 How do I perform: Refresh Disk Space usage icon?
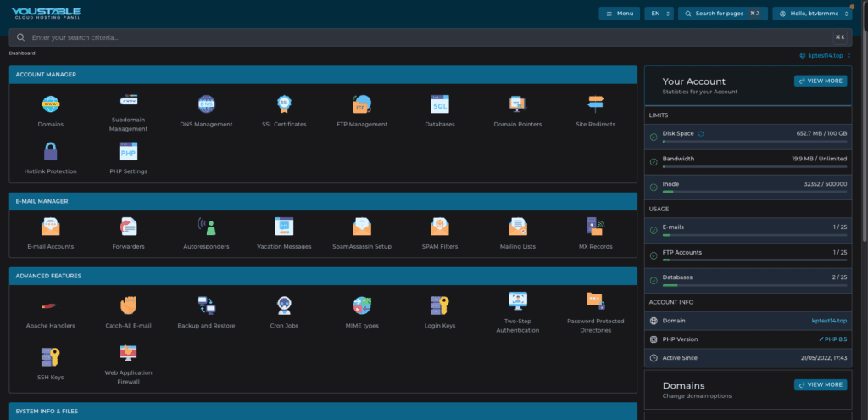[x=701, y=133]
